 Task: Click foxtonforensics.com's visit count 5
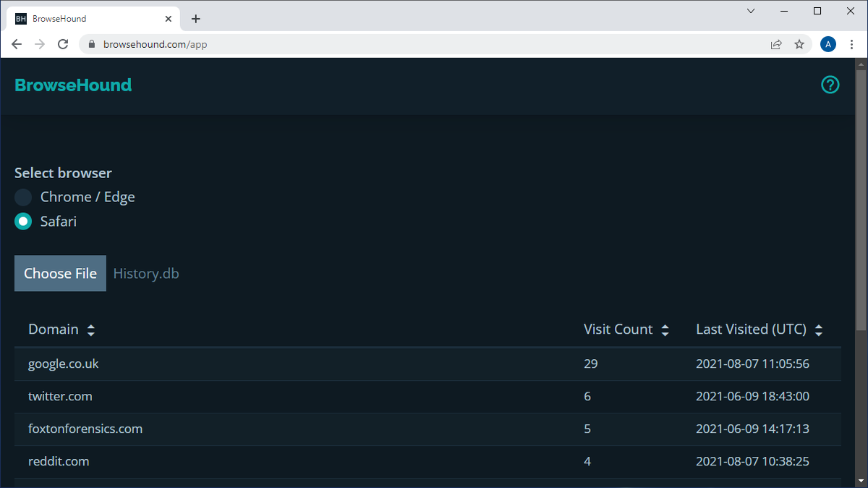[x=587, y=429]
